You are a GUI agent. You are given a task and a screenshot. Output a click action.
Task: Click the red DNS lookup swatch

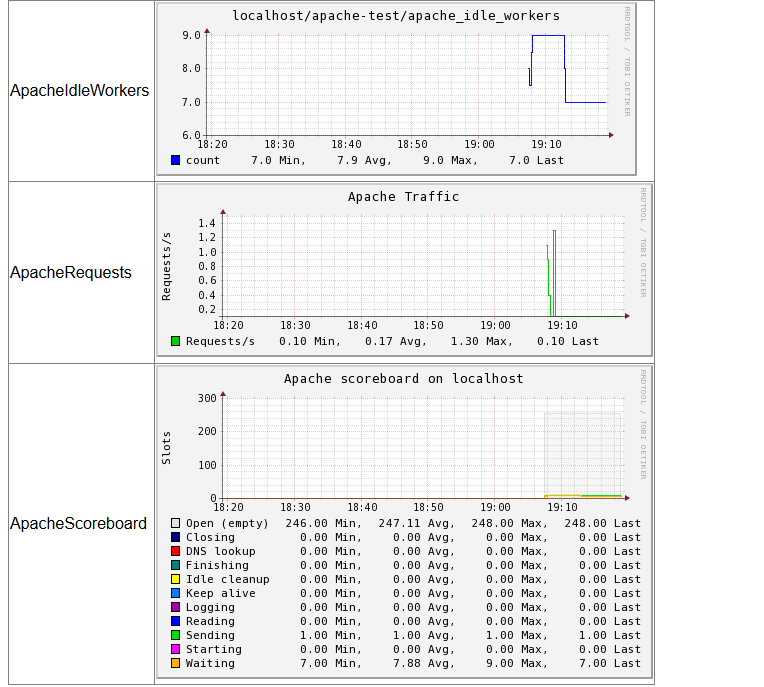point(175,551)
